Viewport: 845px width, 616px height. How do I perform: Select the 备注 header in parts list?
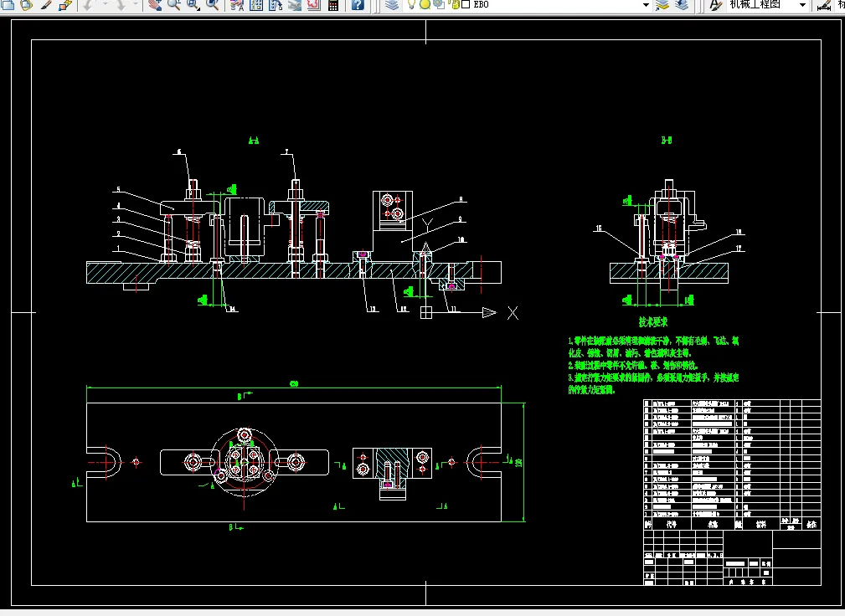click(x=811, y=524)
